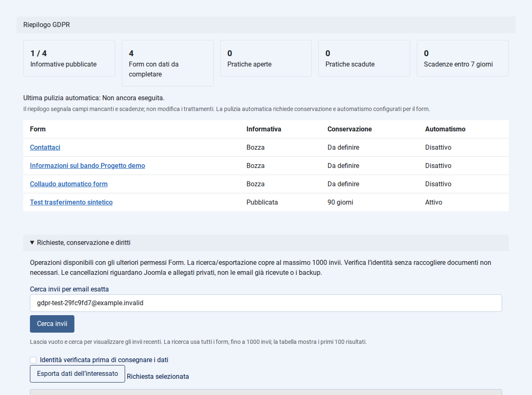Click Disattivo in the Contattaci row

(438, 148)
